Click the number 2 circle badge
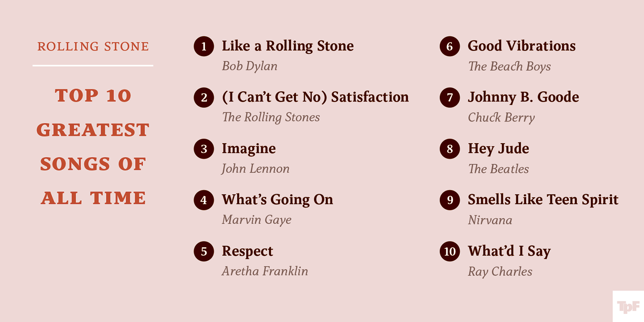Screen dimensions: 644x322 pos(204,97)
